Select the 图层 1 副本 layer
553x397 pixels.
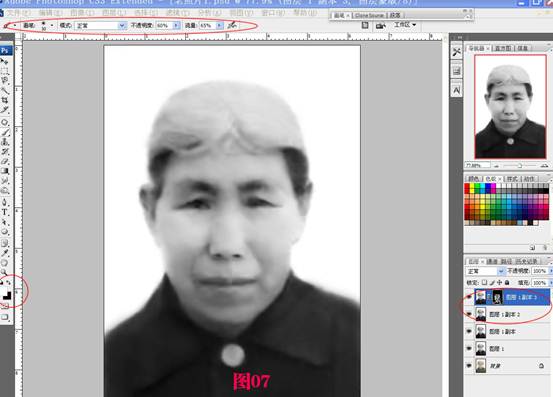click(508, 331)
